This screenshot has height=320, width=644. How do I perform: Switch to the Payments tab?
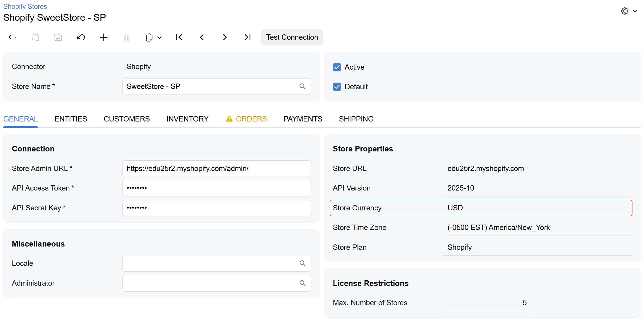click(x=303, y=119)
